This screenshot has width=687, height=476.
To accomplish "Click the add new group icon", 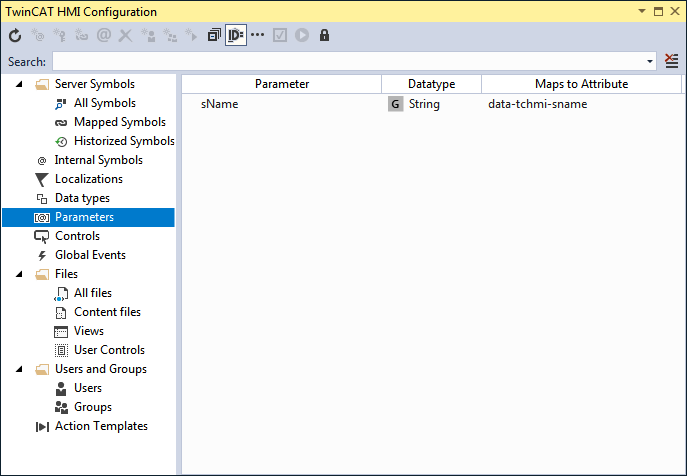I will tap(170, 36).
